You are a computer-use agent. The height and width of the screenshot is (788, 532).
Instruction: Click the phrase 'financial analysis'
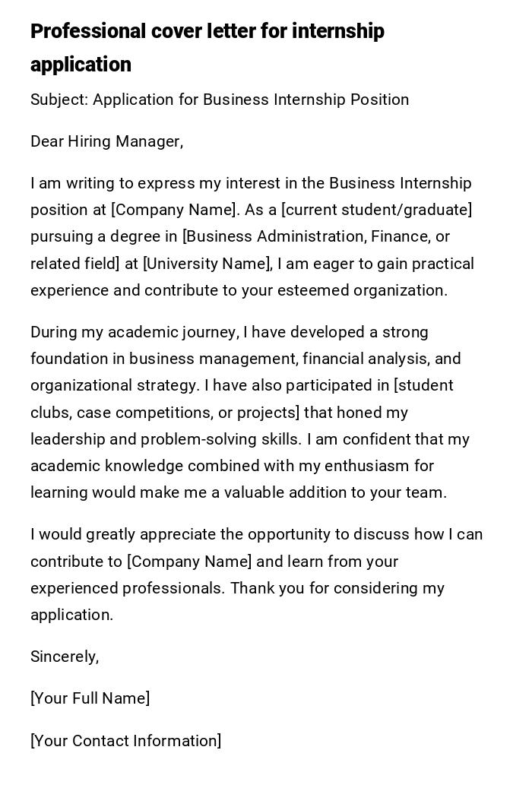coord(366,359)
